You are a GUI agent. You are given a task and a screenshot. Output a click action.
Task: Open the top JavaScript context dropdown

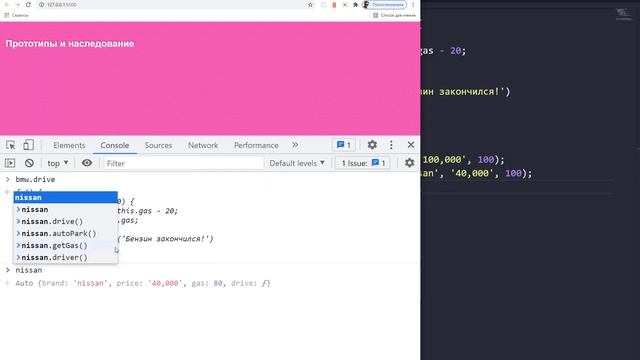pyautogui.click(x=58, y=163)
